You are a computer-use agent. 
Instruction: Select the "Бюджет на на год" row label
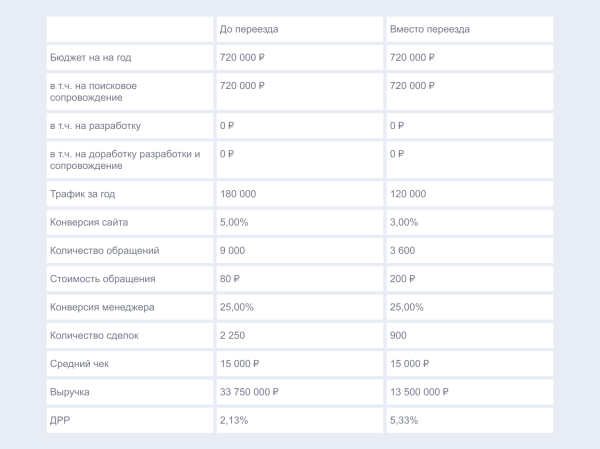(87, 58)
